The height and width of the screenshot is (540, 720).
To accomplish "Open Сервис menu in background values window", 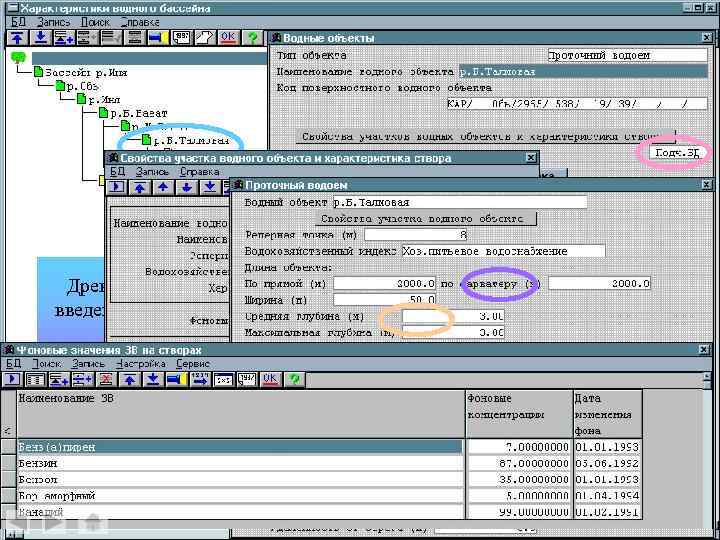I will click(193, 364).
